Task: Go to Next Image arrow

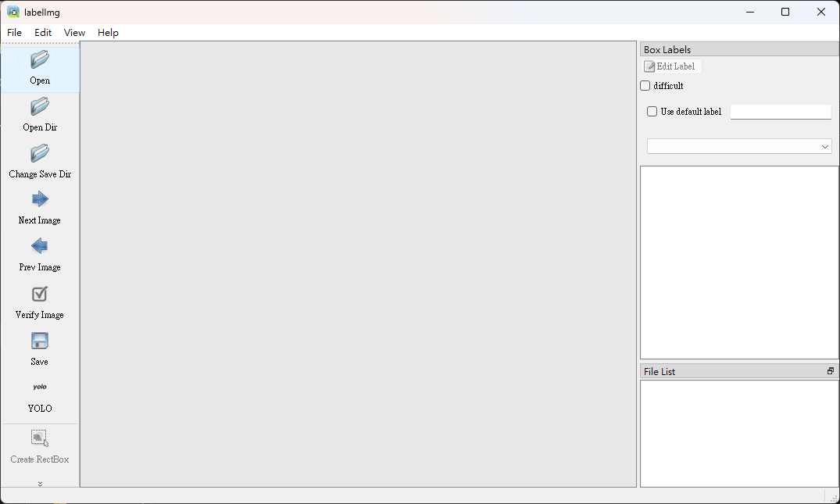Action: click(40, 200)
